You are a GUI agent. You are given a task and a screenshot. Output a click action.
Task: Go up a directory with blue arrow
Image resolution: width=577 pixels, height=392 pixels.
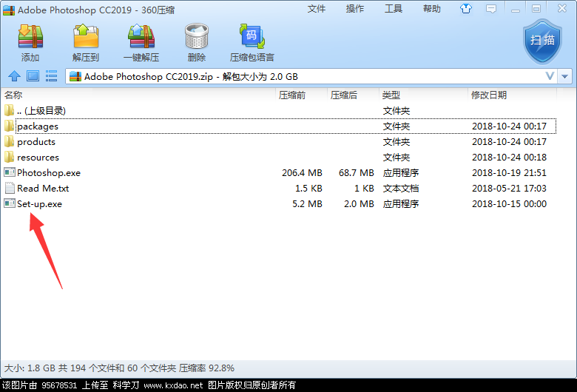click(x=14, y=76)
